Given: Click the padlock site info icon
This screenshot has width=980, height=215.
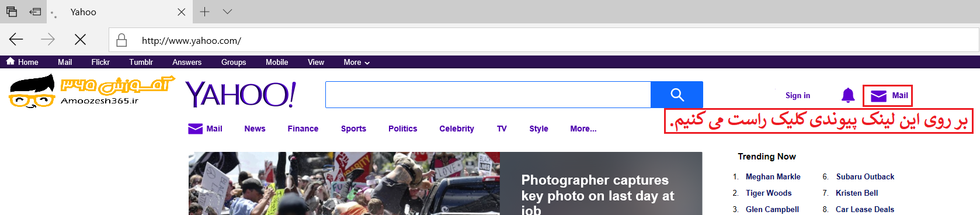Looking at the screenshot, I should pos(121,40).
